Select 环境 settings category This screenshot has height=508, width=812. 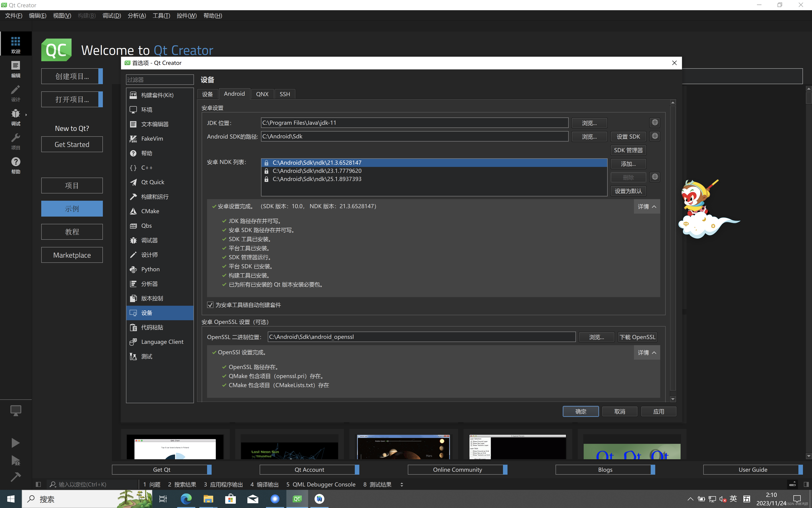(160, 110)
